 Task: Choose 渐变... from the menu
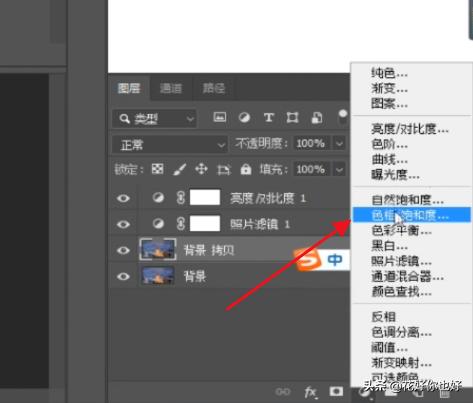[x=412, y=88]
